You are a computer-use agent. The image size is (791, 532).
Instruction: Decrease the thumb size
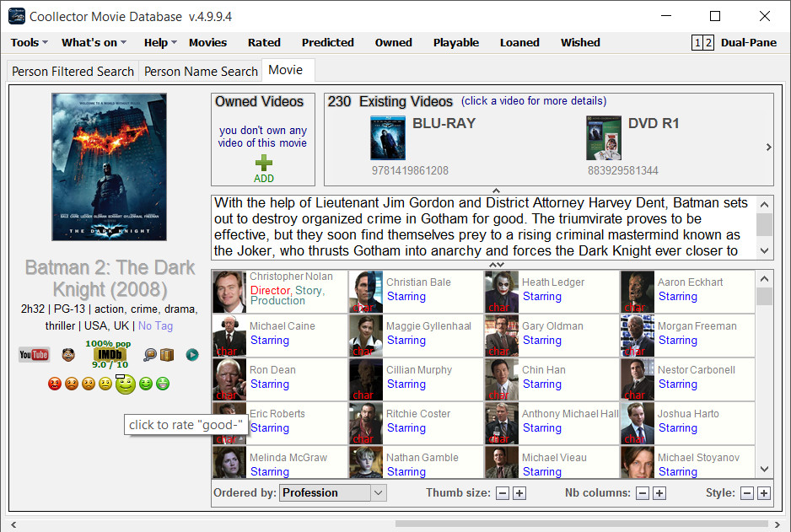[503, 493]
